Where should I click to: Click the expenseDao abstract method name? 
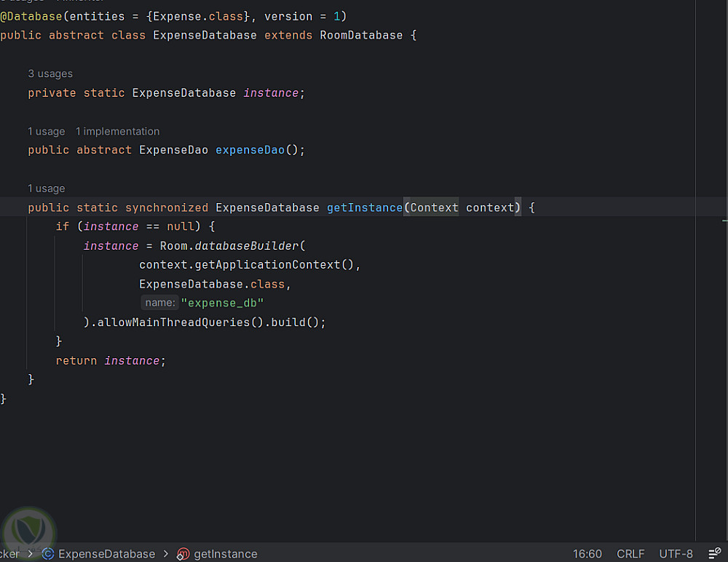coord(250,150)
